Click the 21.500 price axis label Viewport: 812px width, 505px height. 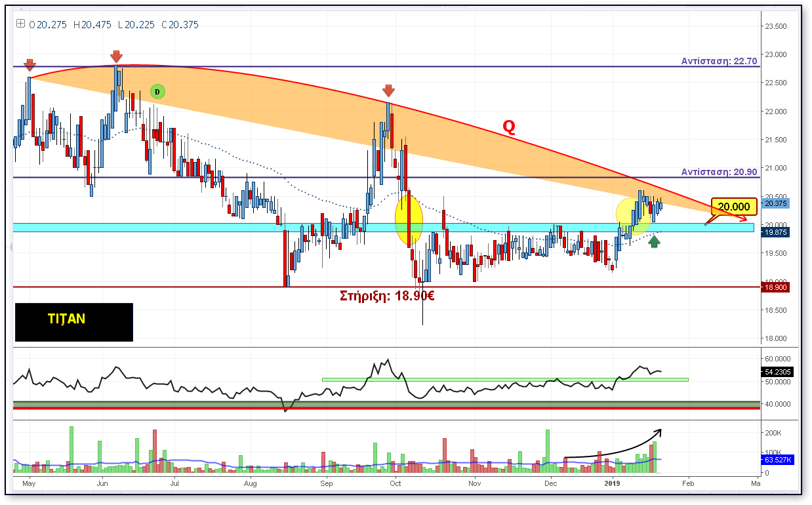coord(776,140)
